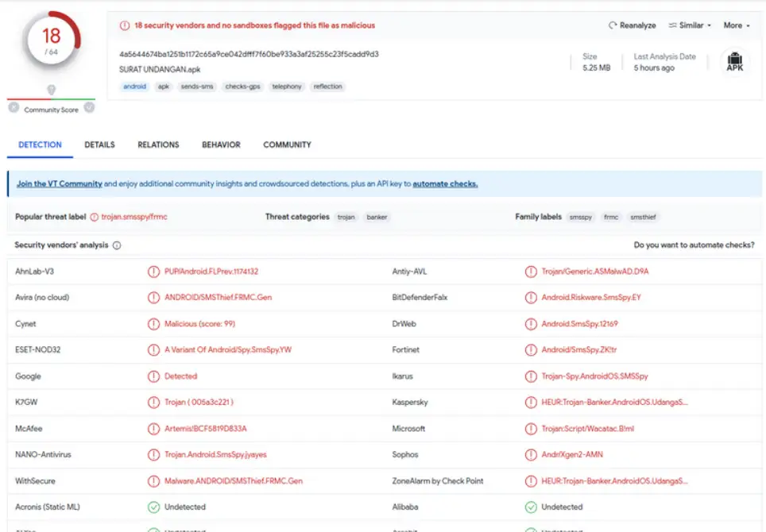Click the DrWeb alert icon
Image resolution: width=766 pixels, height=532 pixels.
tap(531, 324)
